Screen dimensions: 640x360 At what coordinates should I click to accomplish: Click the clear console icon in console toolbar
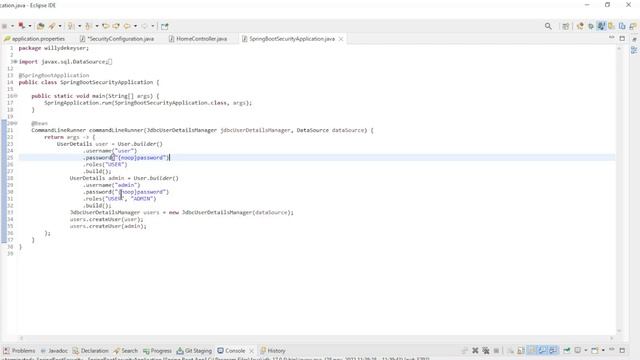tap(510, 351)
